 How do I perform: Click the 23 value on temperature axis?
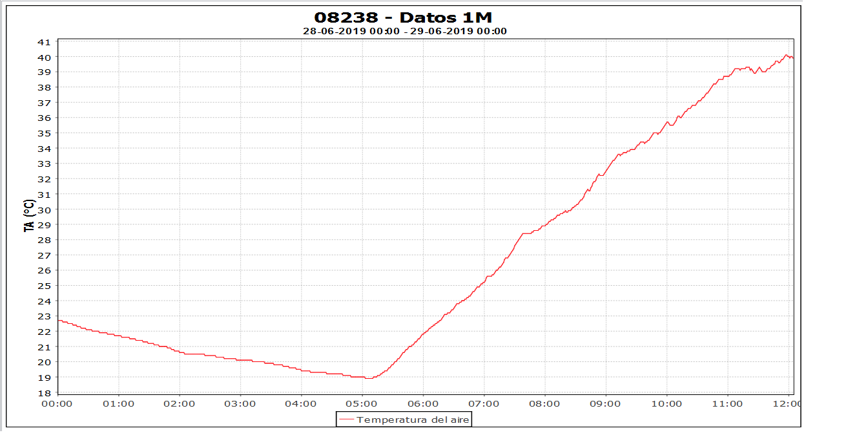click(43, 316)
